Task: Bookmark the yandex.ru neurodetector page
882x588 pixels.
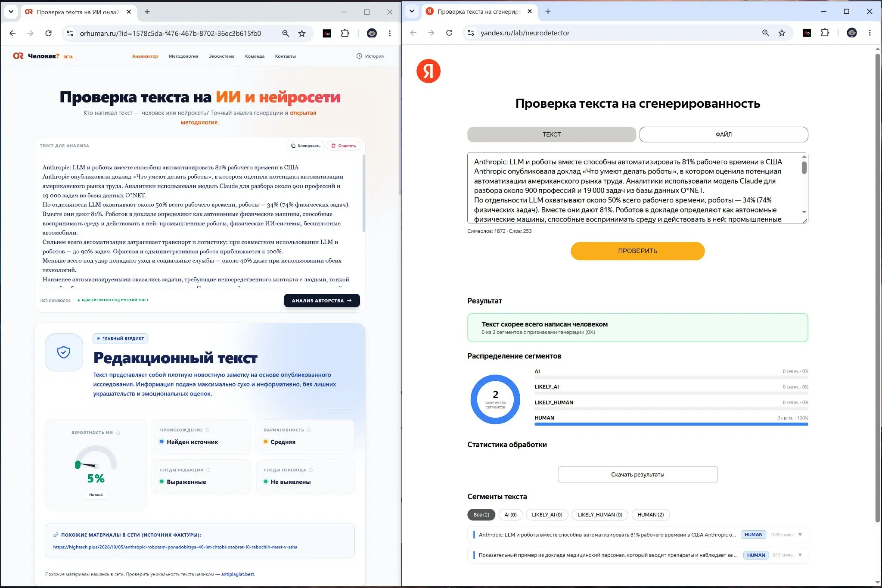Action: pyautogui.click(x=782, y=33)
